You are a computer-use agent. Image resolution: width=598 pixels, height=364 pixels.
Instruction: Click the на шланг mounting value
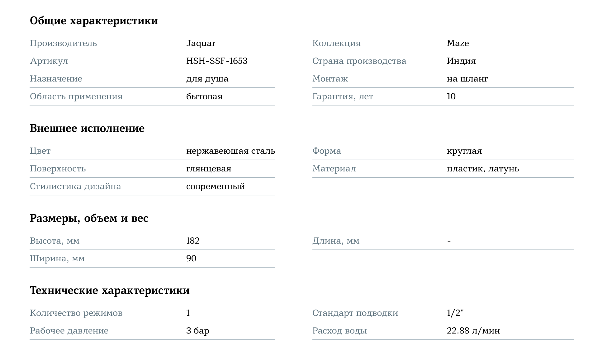(x=467, y=79)
